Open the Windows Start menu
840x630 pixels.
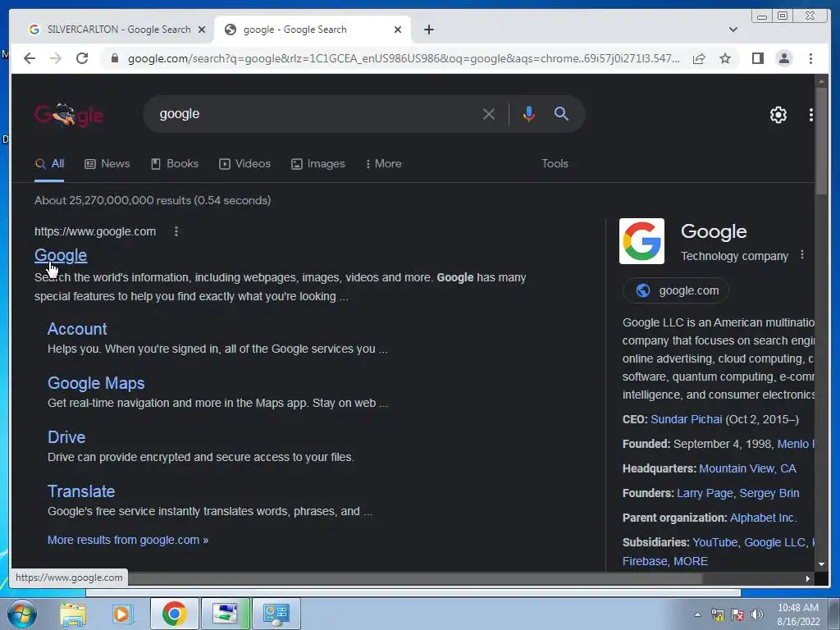coord(22,614)
